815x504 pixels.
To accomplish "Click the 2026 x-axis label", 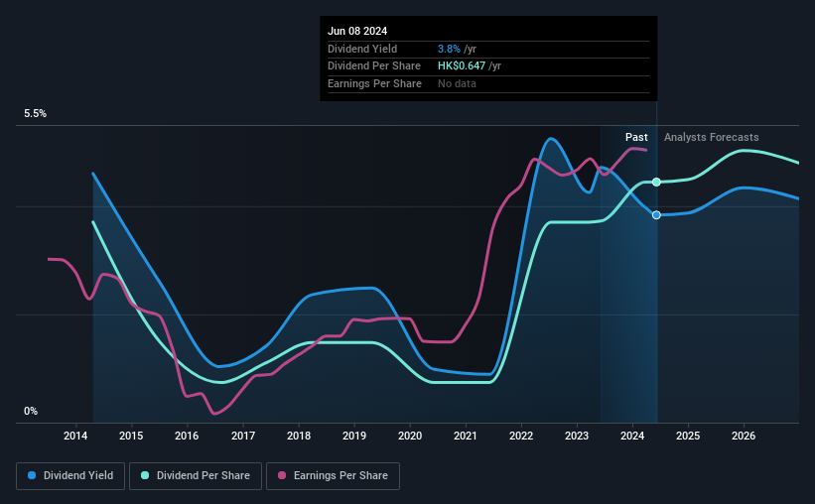I will click(x=744, y=436).
